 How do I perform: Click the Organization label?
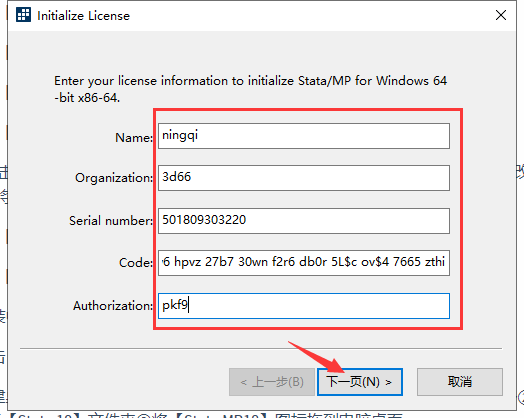114,178
